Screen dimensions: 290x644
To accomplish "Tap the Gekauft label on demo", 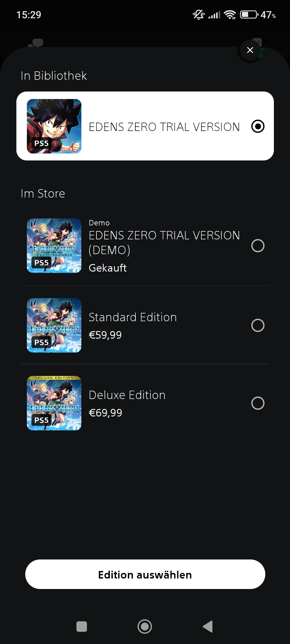I will [108, 268].
